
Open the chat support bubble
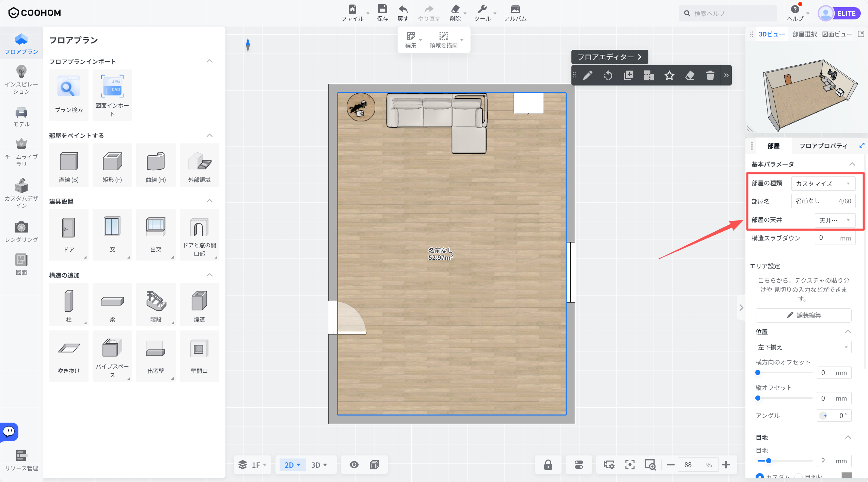pos(9,432)
